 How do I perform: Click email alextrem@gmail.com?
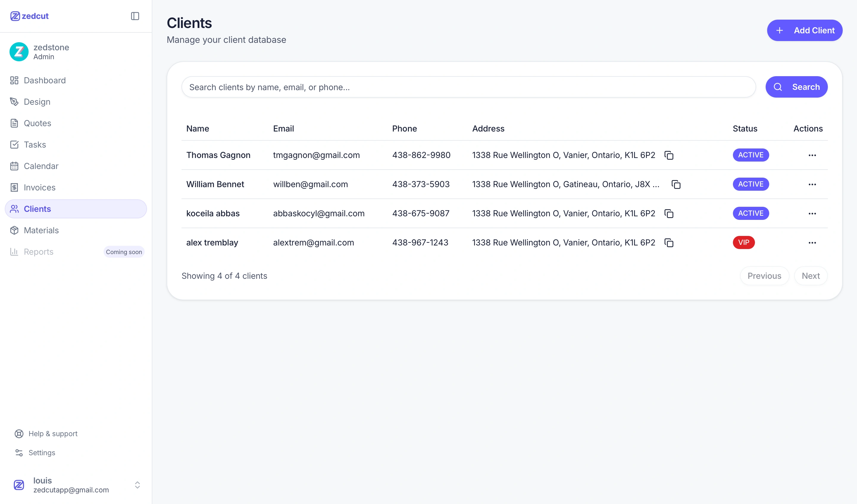(314, 242)
